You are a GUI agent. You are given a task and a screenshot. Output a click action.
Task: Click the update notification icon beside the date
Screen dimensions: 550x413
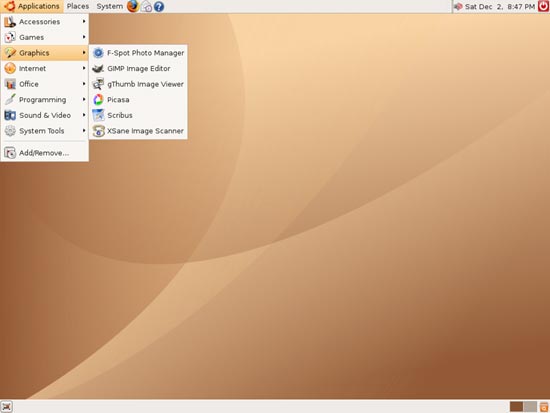click(x=458, y=6)
